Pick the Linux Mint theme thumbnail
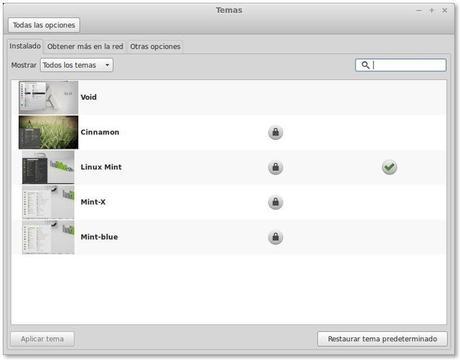 coord(48,167)
